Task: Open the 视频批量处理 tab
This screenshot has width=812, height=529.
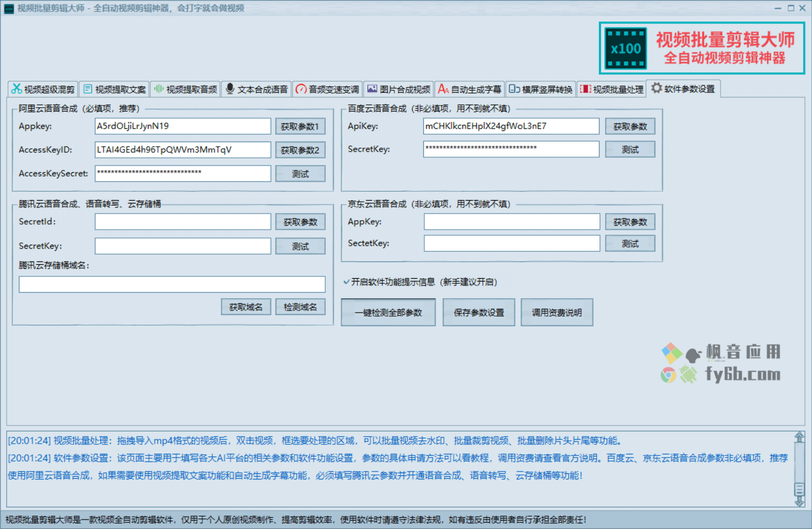Action: [612, 89]
